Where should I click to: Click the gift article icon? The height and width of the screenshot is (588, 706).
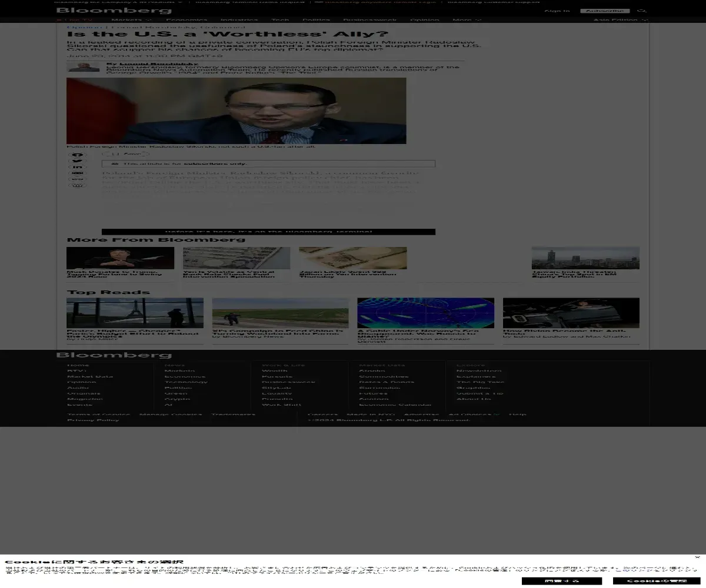[78, 185]
